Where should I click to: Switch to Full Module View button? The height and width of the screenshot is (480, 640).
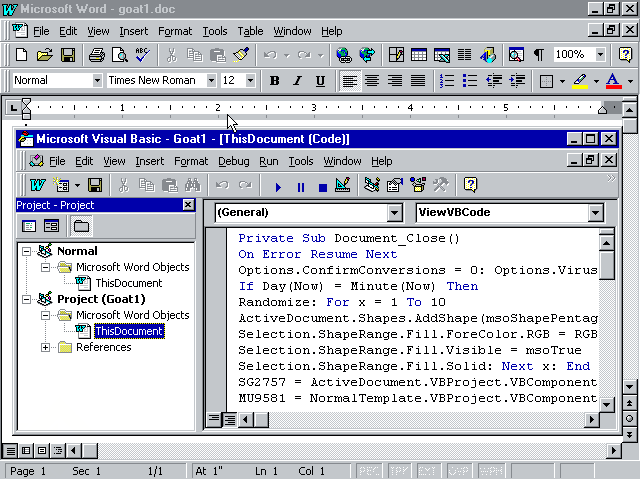tap(229, 419)
